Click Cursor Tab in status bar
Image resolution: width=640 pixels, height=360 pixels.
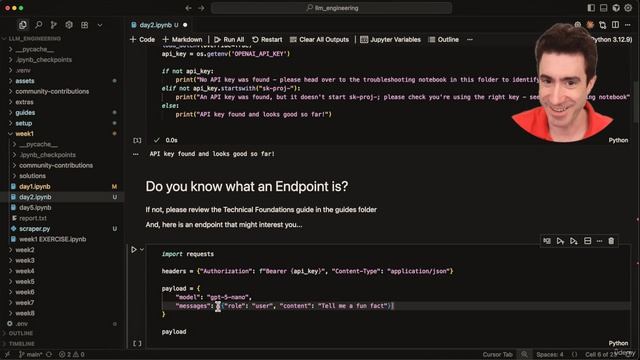497,354
